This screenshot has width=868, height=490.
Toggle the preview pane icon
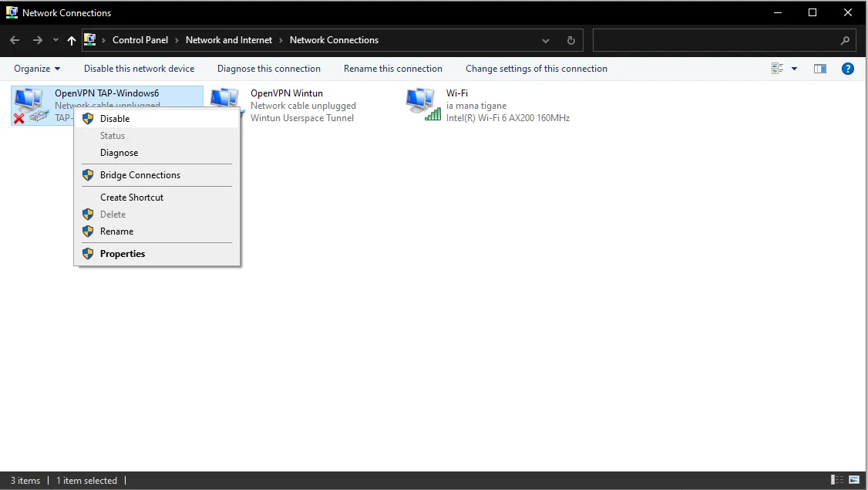pos(820,69)
